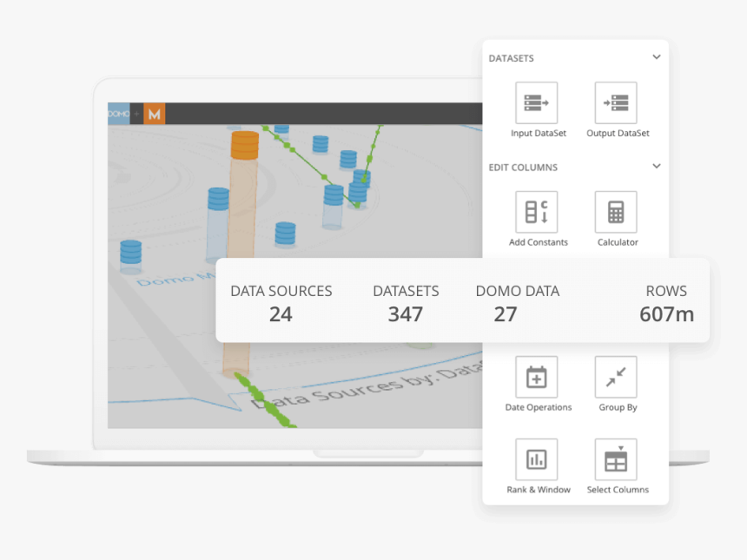
Task: Click the datasets count 347
Action: click(x=406, y=314)
